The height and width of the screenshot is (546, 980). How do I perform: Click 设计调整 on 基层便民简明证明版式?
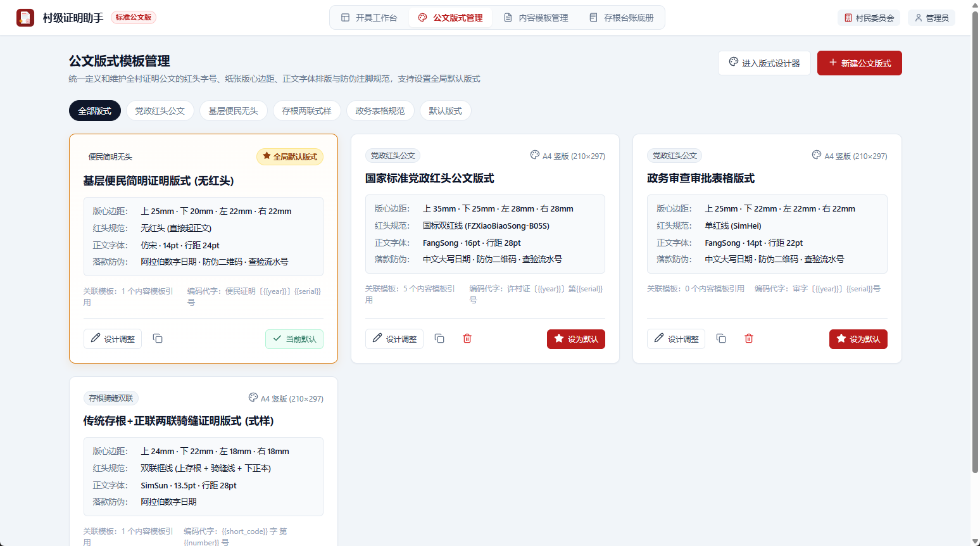tap(113, 339)
